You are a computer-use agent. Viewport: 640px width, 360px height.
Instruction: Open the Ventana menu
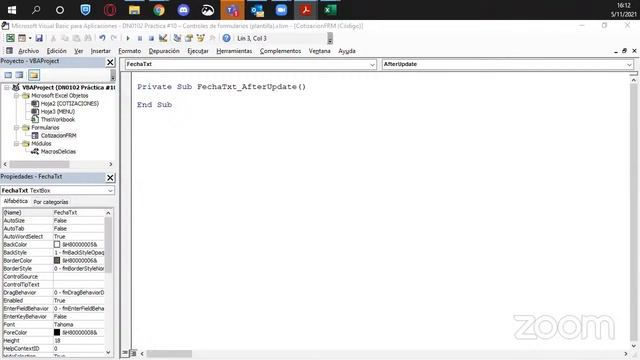pyautogui.click(x=319, y=51)
